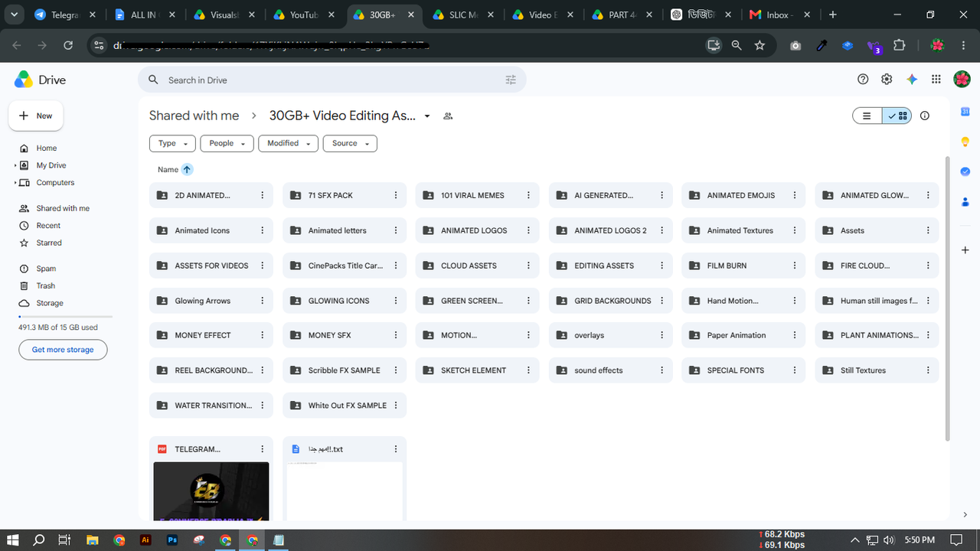980x551 pixels.
Task: Open more actions for FILM BURN folder
Action: point(795,266)
